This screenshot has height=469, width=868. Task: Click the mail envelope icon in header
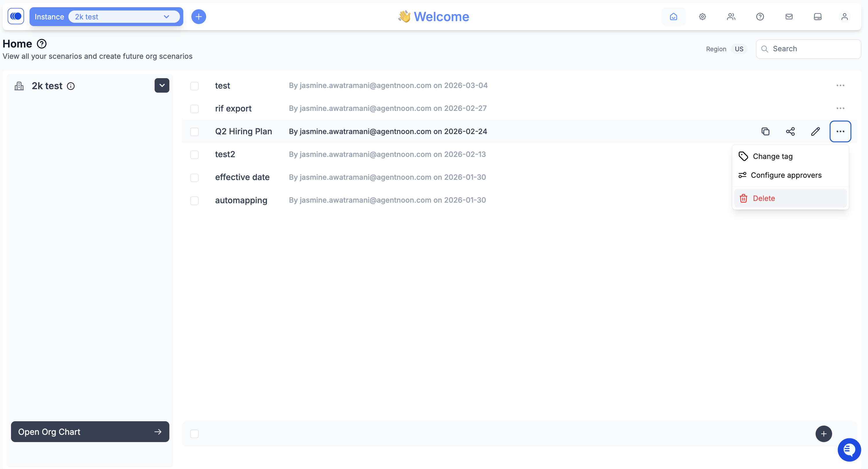789,17
